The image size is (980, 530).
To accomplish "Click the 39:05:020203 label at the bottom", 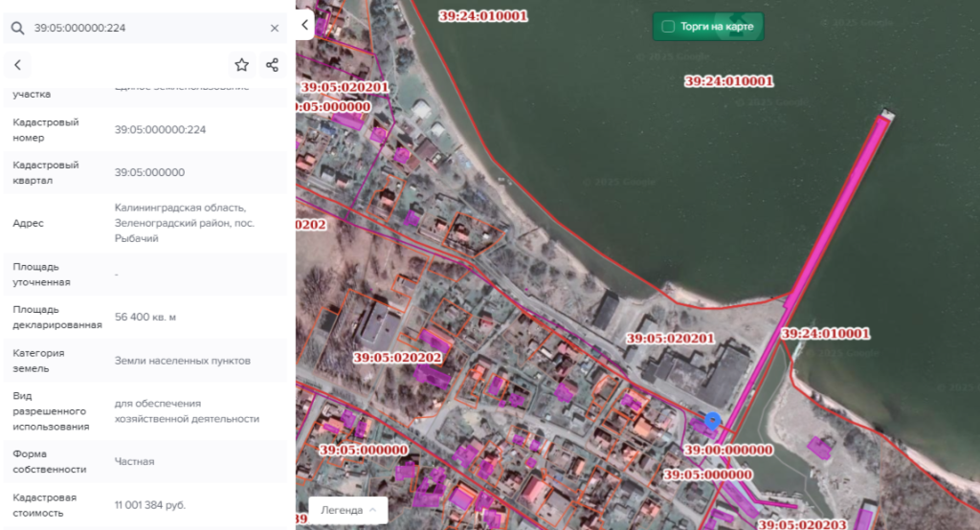I will pyautogui.click(x=802, y=524).
